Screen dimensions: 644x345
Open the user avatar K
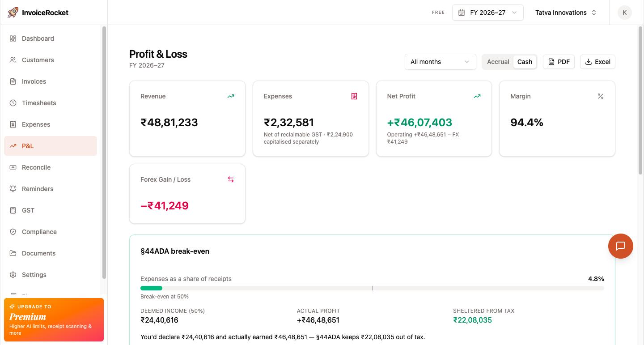(625, 13)
